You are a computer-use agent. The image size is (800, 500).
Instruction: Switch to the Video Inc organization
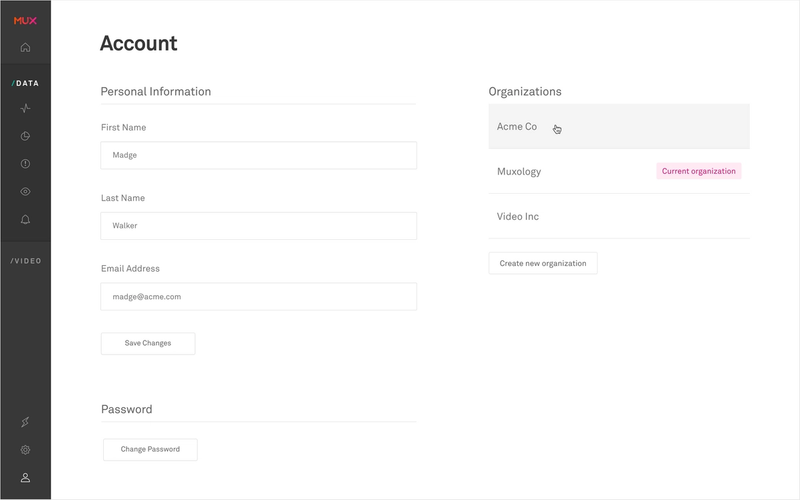click(x=619, y=216)
